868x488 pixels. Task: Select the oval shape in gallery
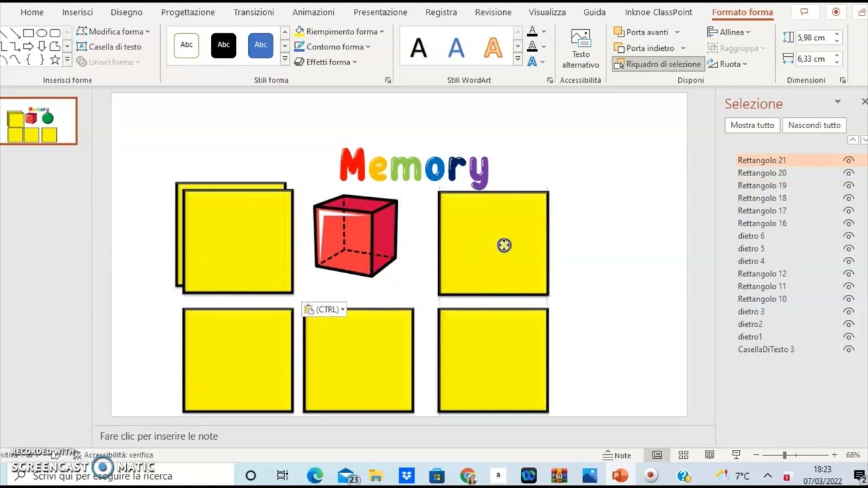41,33
